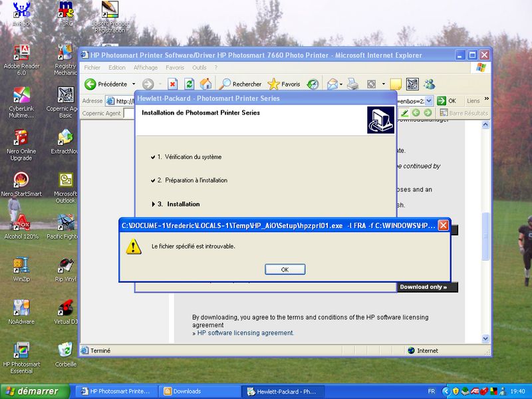The height and width of the screenshot is (399, 532).
Task: Open the ? help menu
Action: pos(215,68)
